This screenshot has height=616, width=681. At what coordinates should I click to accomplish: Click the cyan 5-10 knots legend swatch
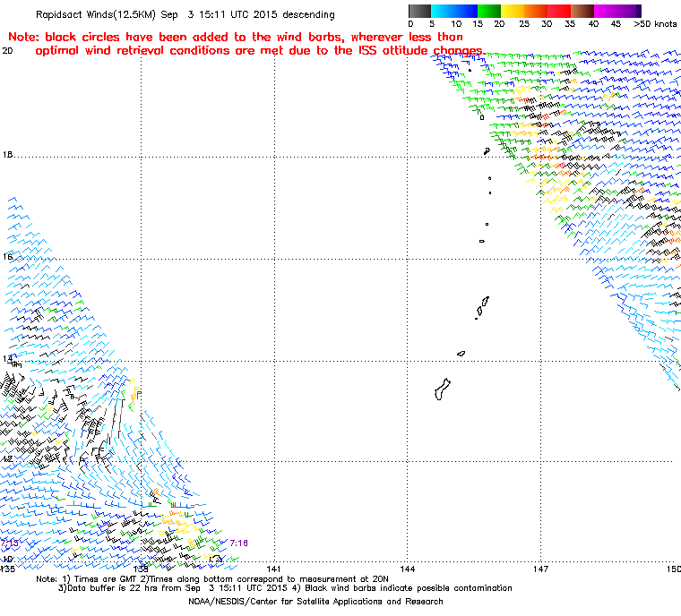point(443,11)
